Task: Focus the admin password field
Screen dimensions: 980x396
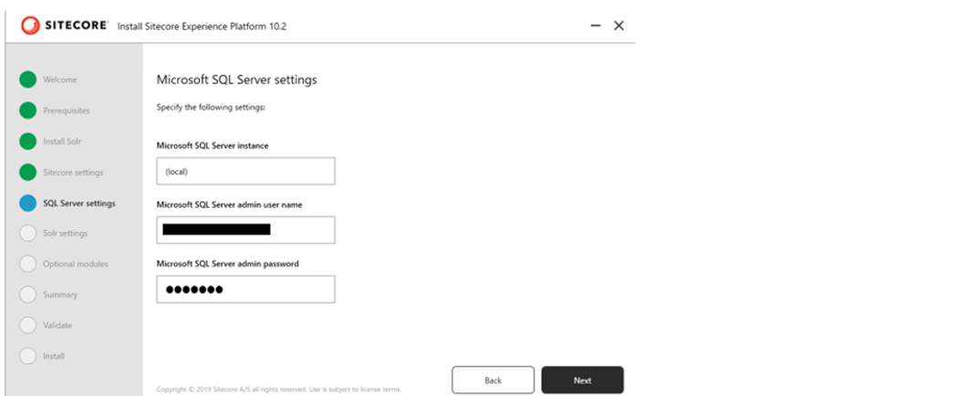Action: (x=245, y=289)
